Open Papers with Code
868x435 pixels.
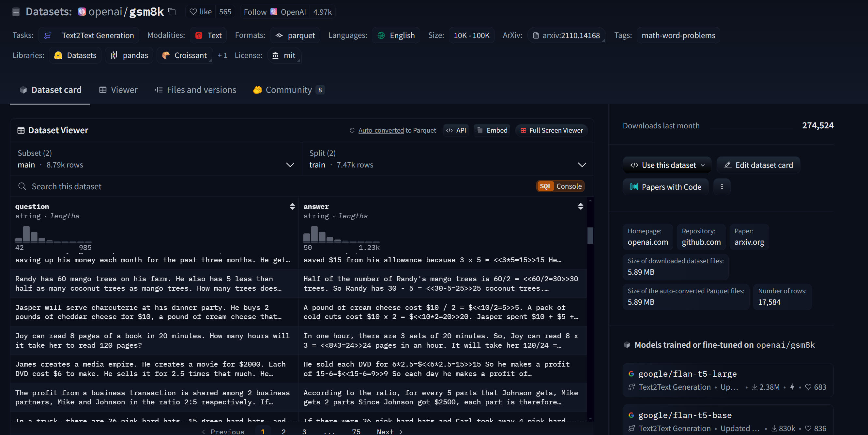coord(665,187)
